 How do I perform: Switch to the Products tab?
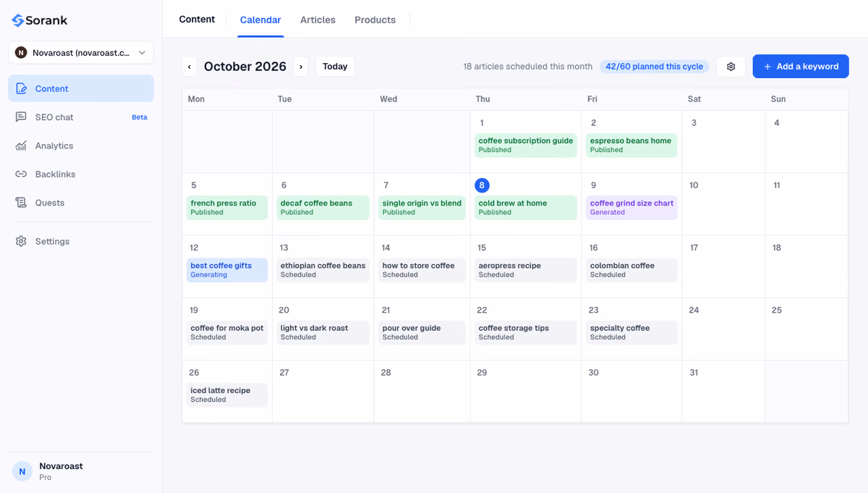click(375, 20)
